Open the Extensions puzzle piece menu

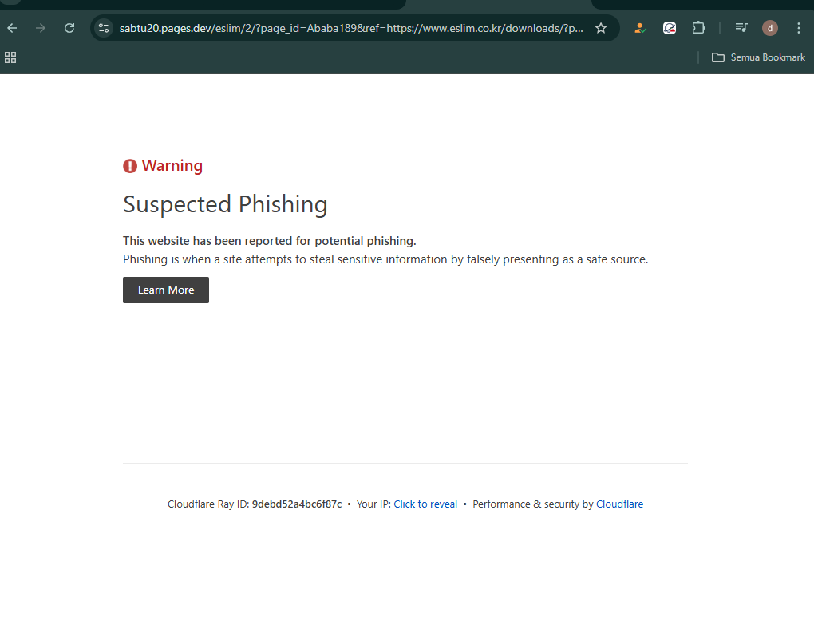point(699,28)
